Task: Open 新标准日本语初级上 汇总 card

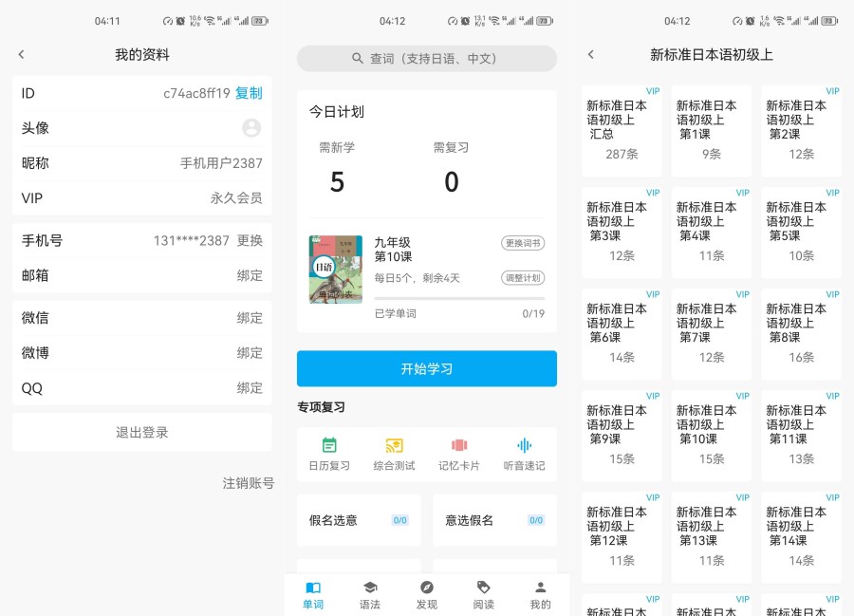Action: click(x=622, y=131)
